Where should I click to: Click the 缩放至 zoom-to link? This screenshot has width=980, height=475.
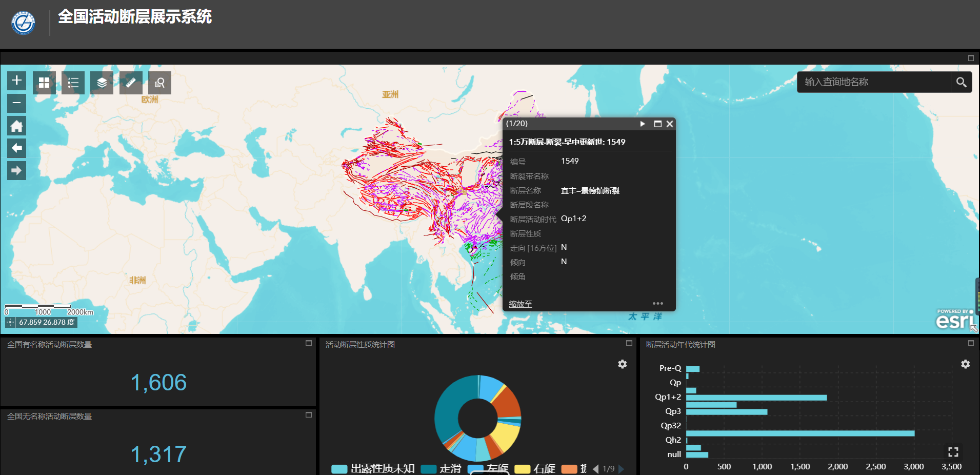click(520, 304)
